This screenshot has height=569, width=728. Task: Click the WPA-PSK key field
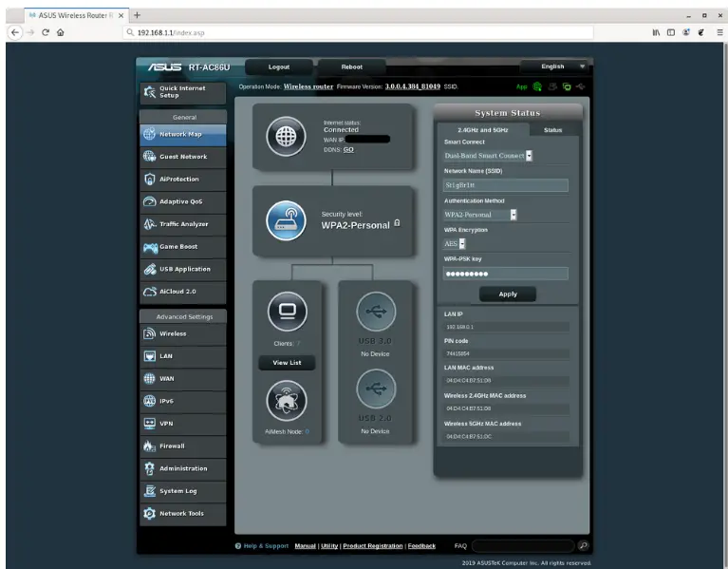(506, 274)
